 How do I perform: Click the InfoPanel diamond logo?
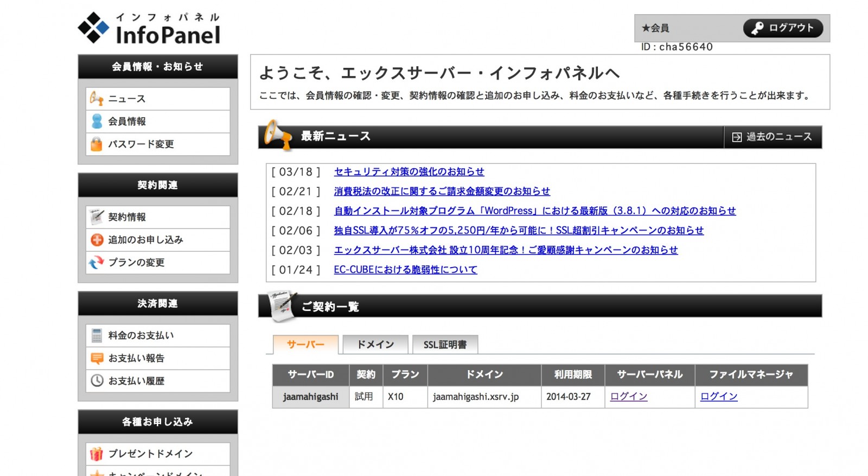pyautogui.click(x=93, y=28)
